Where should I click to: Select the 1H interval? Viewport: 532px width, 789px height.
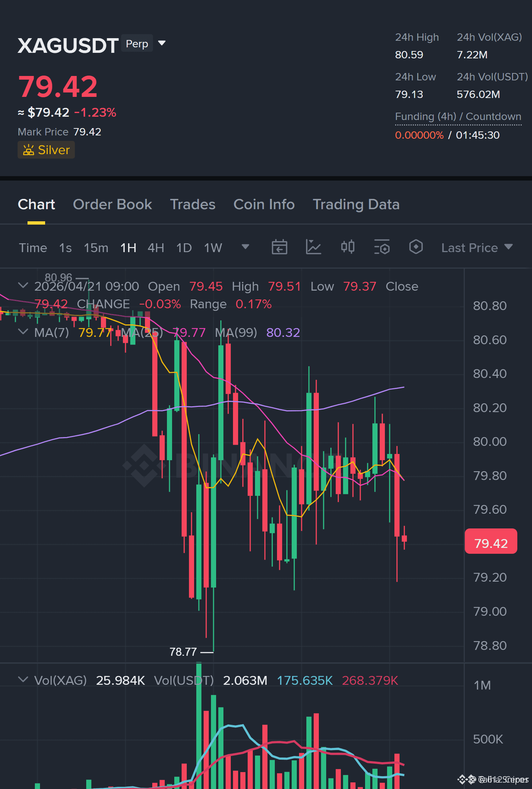point(128,248)
